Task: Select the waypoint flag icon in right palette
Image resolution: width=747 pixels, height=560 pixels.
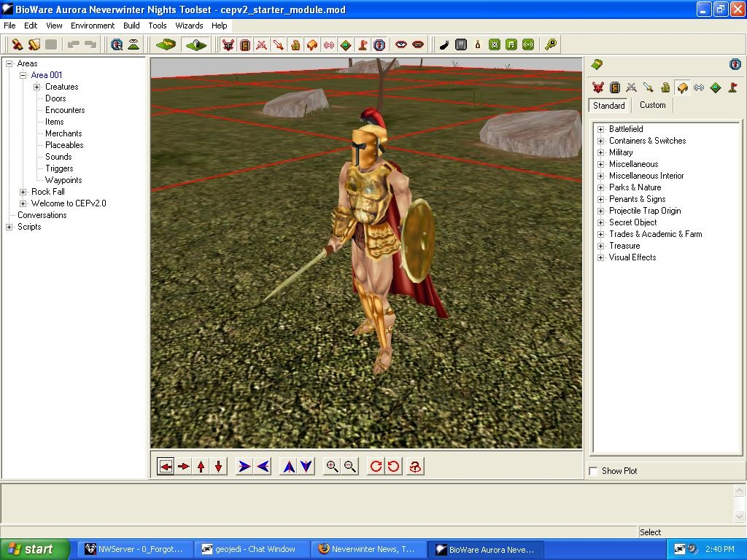Action: coord(733,87)
